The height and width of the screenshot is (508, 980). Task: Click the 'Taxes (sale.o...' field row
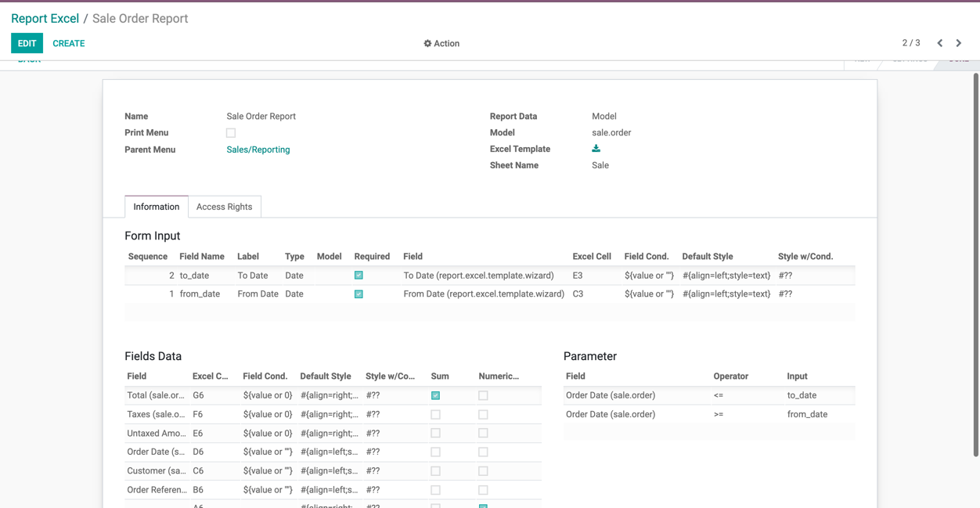point(333,414)
